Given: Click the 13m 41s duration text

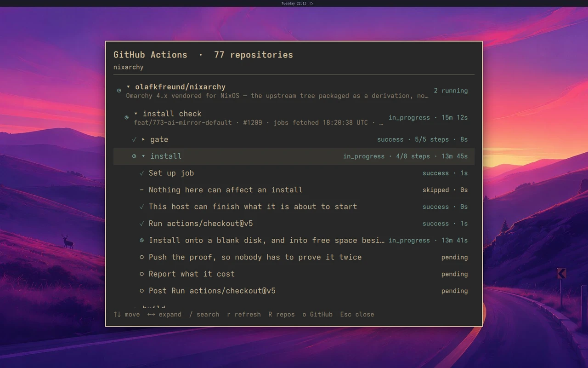Looking at the screenshot, I should pyautogui.click(x=455, y=240).
